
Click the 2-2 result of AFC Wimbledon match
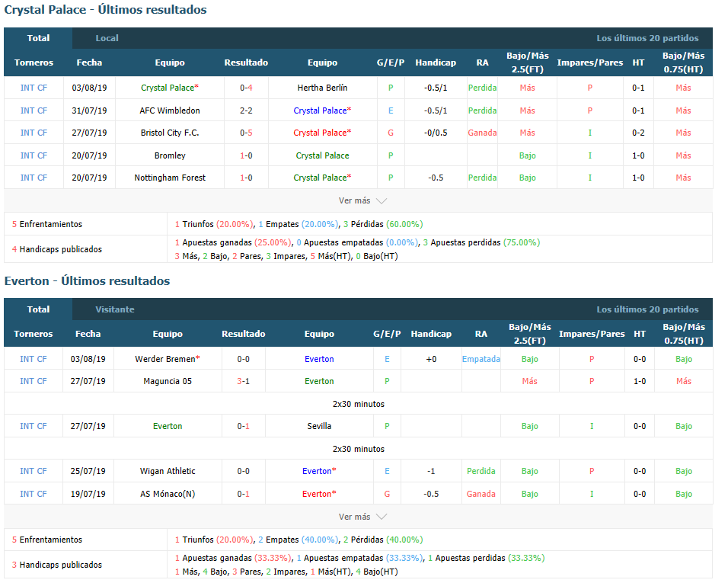coord(246,111)
